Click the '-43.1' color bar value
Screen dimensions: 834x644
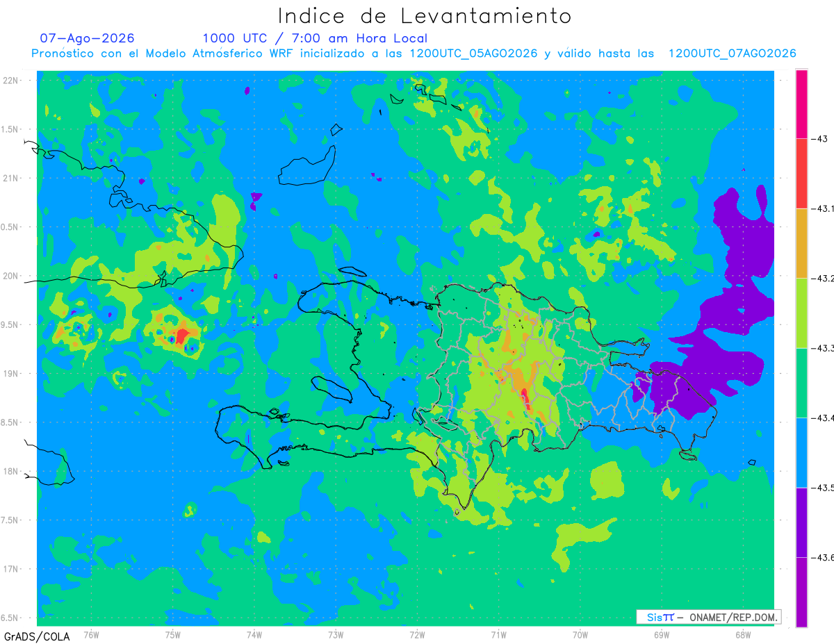pos(824,209)
